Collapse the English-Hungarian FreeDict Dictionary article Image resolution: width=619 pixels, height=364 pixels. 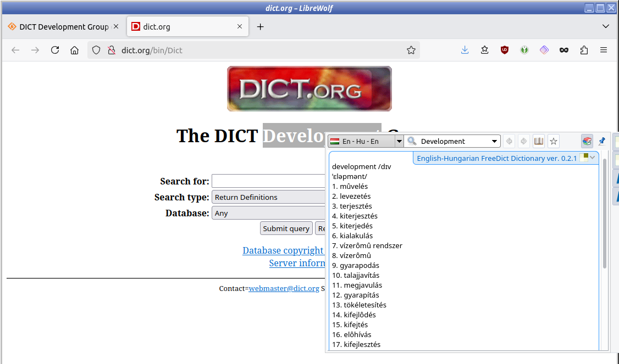tap(593, 158)
